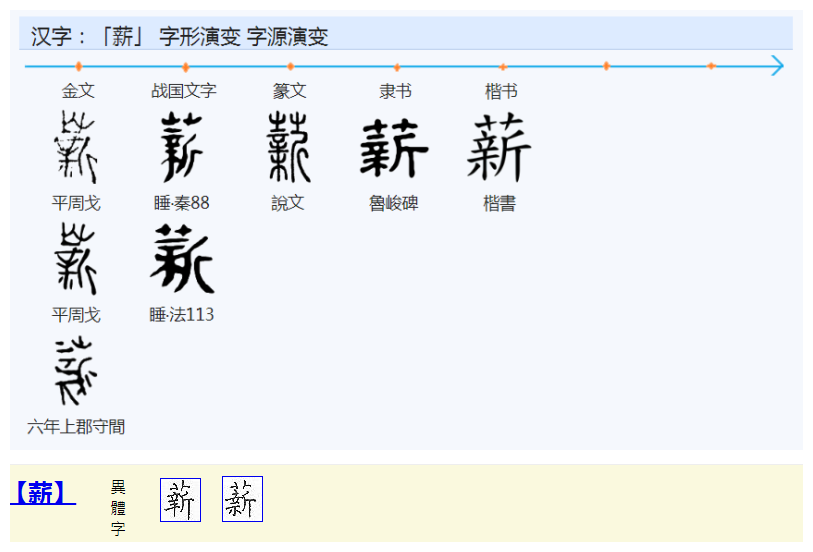Select the second variant character box of 薪
813x552 pixels.
click(242, 499)
